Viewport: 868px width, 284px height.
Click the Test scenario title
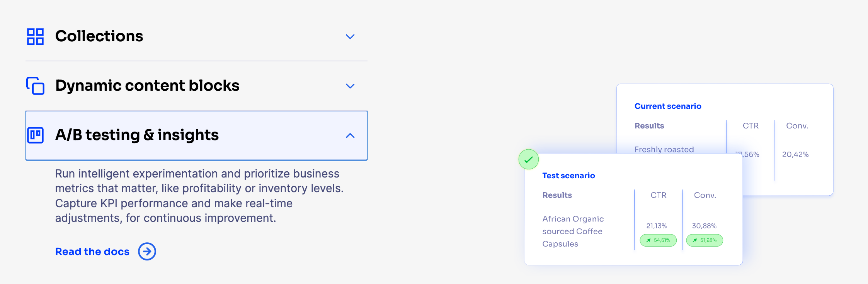click(x=568, y=176)
